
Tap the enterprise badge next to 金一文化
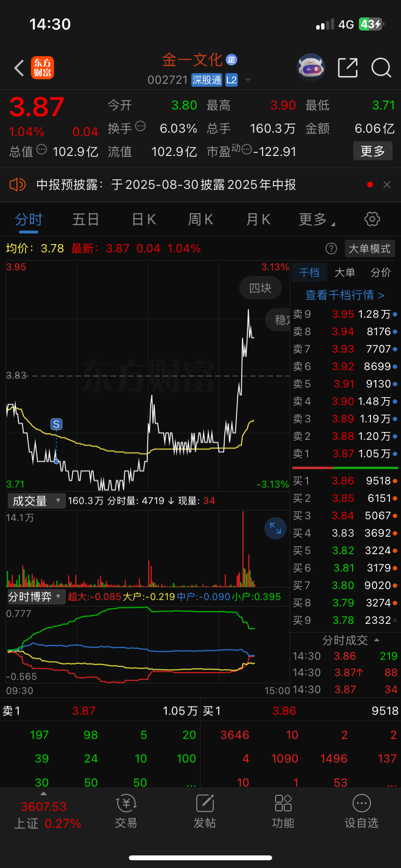coord(231,60)
